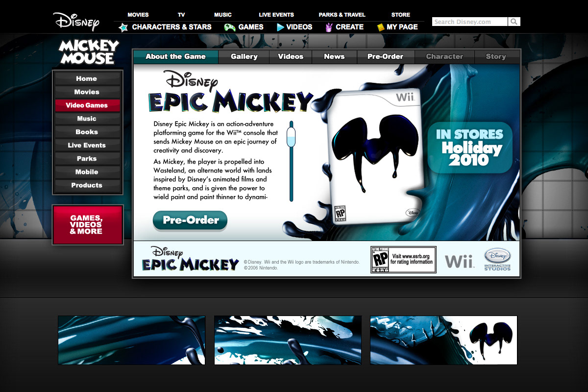Screen dimensions: 588x392
Task: Open first dark paint swirl thumbnail
Action: (x=132, y=340)
